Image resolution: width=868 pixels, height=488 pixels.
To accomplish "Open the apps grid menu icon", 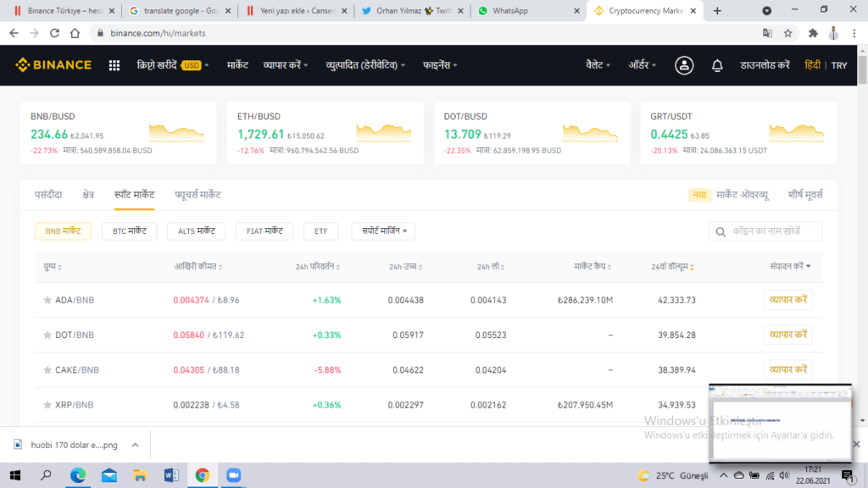I will (x=114, y=65).
